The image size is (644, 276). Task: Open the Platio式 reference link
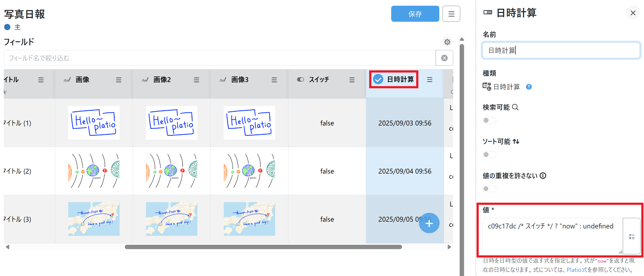click(577, 270)
